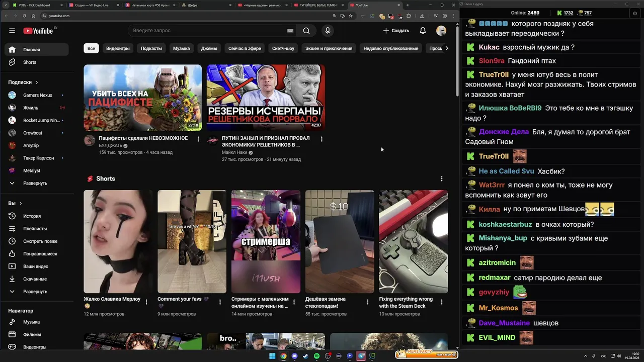
Task: Show more category chips with right arrow
Action: click(447, 49)
